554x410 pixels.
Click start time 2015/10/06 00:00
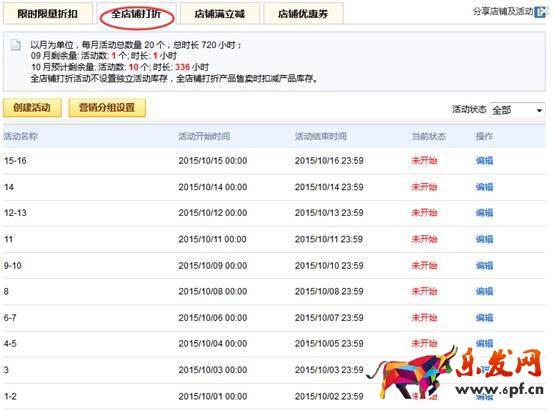[x=213, y=318]
